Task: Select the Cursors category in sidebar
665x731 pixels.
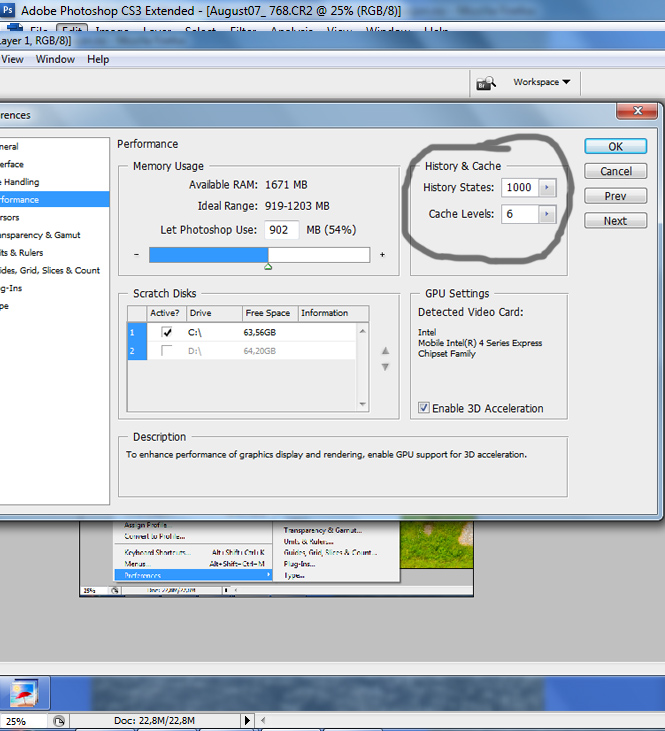Action: coord(55,217)
